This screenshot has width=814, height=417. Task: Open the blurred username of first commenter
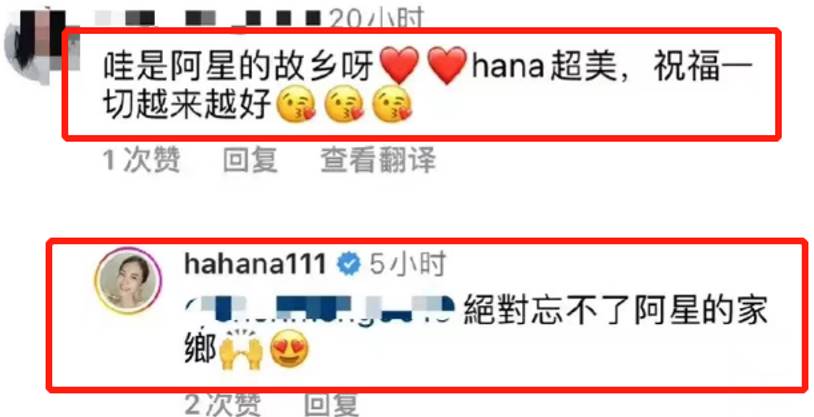(209, 19)
